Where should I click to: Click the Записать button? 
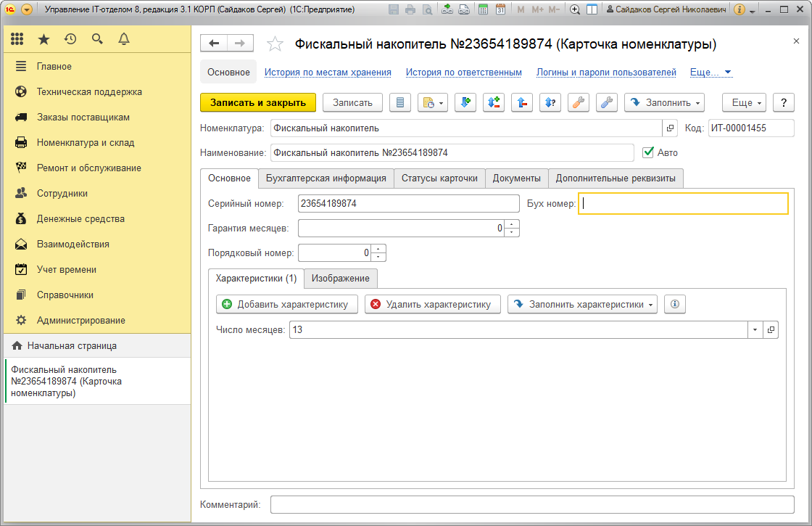coord(352,102)
